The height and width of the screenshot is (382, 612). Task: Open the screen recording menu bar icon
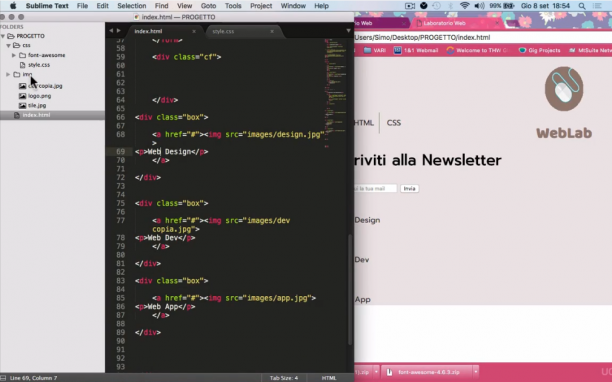point(410,6)
